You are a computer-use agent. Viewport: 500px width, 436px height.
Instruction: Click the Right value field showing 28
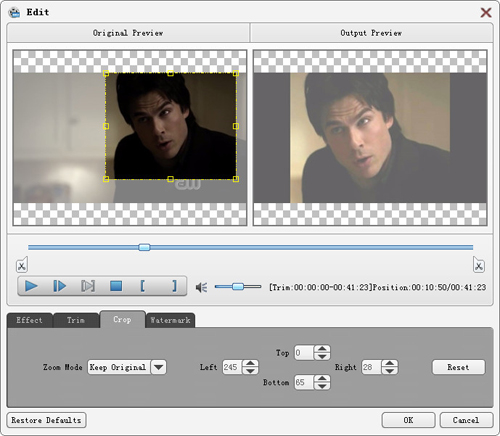coord(372,367)
